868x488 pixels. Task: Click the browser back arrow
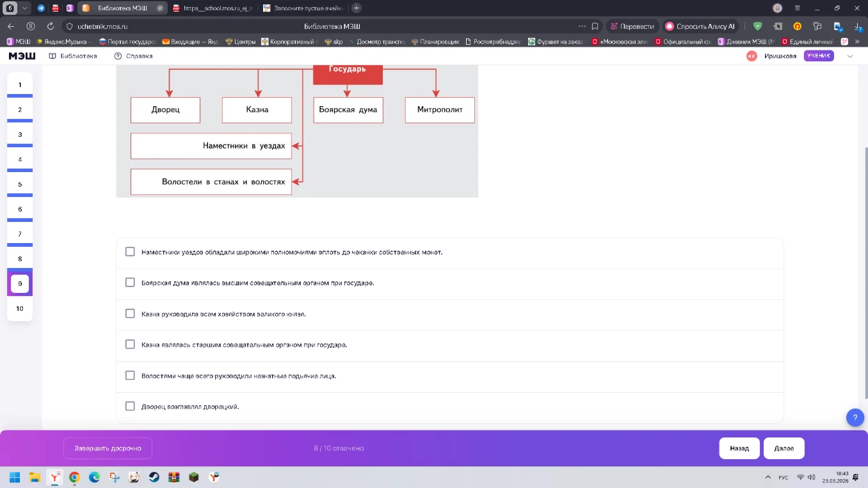[11, 26]
